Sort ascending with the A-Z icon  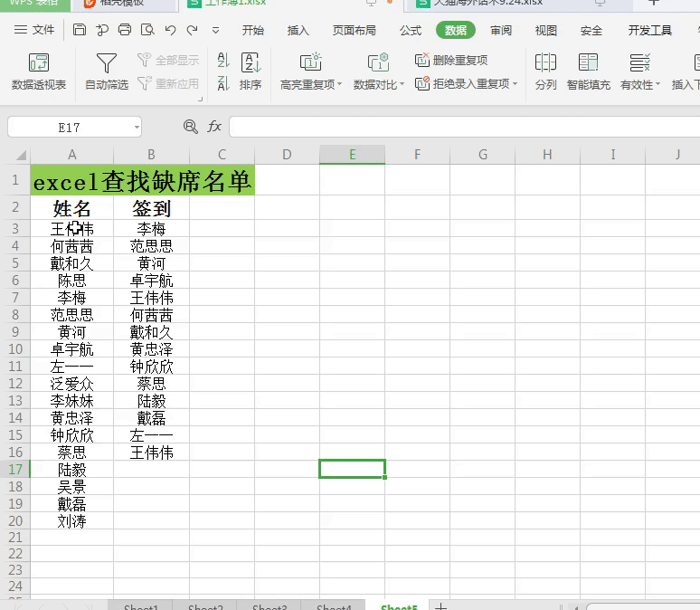223,60
